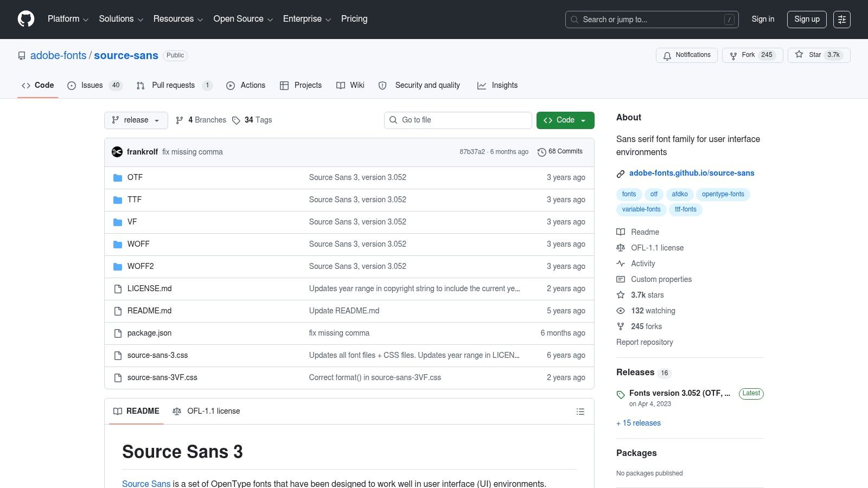The image size is (868, 488).
Task: Click the frankrolf avatar icon
Action: coord(117,152)
